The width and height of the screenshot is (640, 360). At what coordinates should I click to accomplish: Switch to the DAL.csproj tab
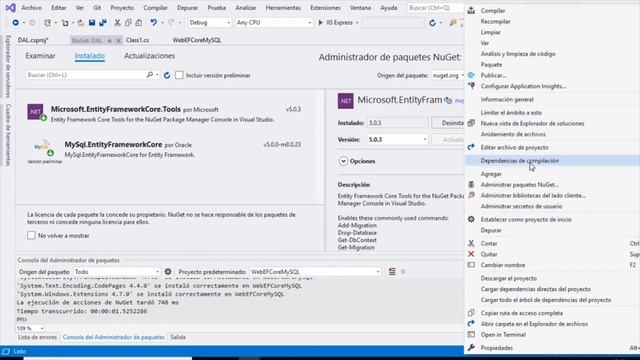coord(33,40)
